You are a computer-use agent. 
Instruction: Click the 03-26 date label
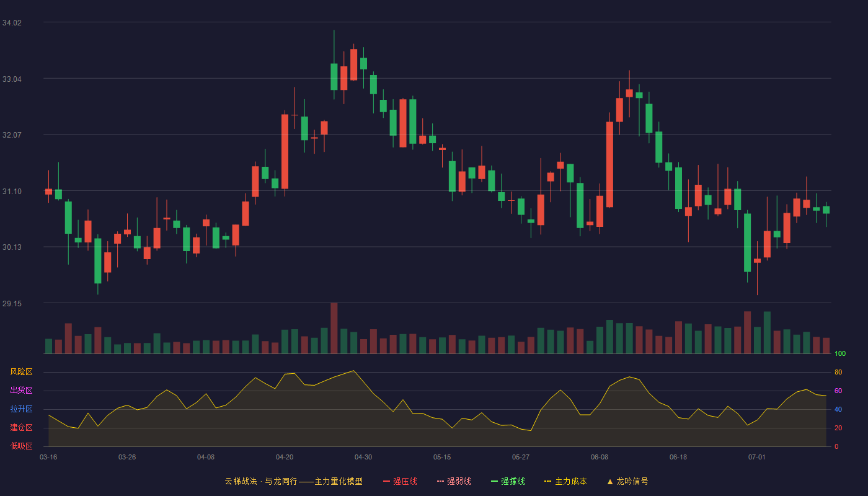pos(127,457)
